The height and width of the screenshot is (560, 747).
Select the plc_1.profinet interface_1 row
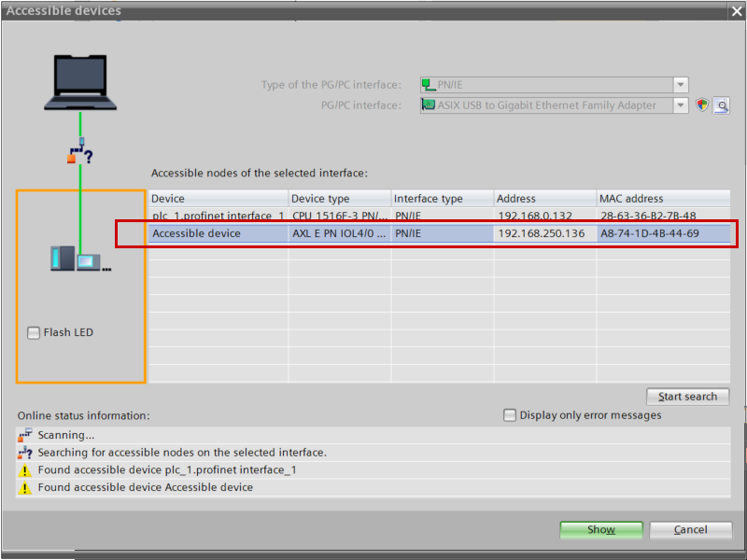coord(218,216)
